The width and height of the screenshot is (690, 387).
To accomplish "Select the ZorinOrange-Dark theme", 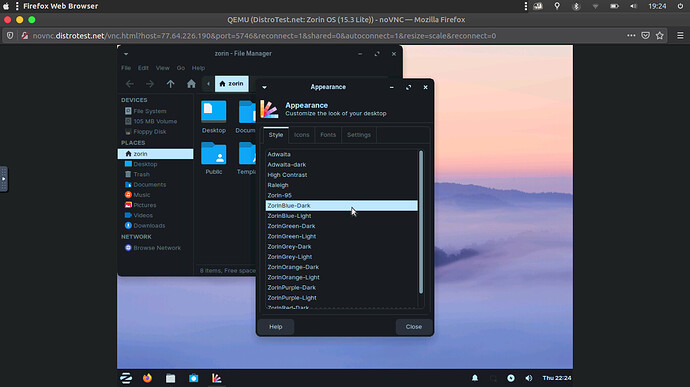I will 341,267.
